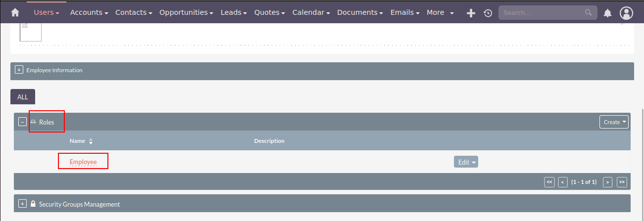Click the Employee Information title

click(54, 70)
